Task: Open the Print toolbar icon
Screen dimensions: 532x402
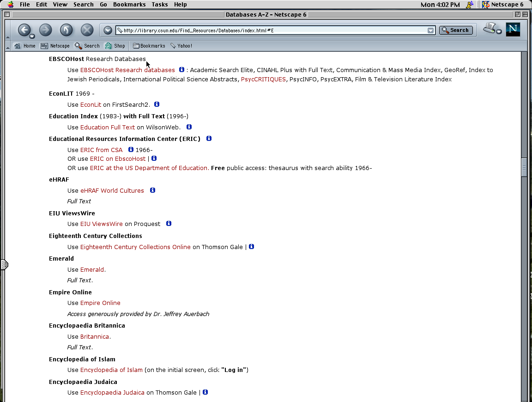Action: [x=490, y=28]
